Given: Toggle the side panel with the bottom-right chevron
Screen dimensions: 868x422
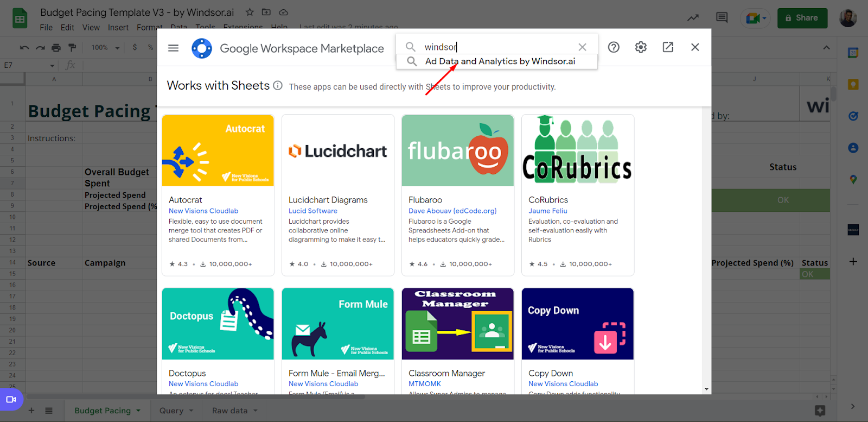Looking at the screenshot, I should [853, 406].
